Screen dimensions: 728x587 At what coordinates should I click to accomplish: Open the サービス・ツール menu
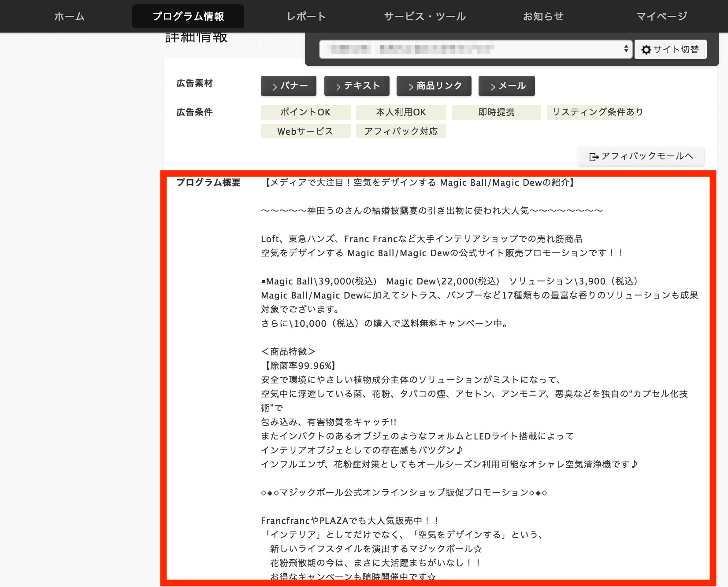tap(425, 16)
